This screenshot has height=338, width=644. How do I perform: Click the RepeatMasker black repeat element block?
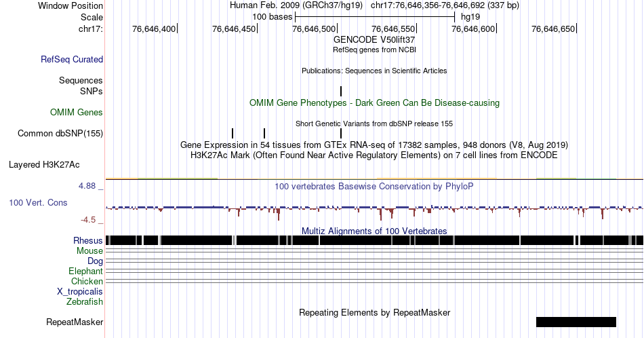click(576, 322)
